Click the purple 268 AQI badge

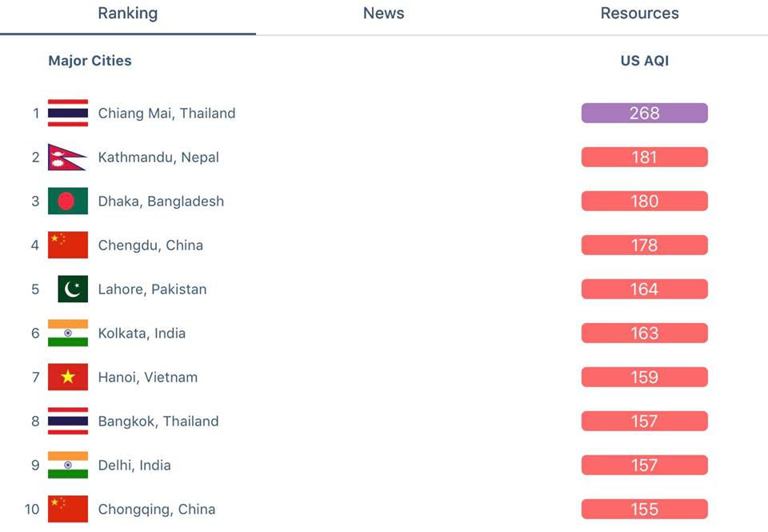click(645, 113)
